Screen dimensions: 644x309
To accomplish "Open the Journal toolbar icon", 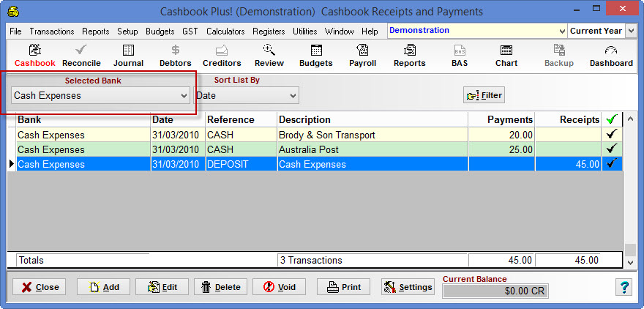I will tap(129, 56).
